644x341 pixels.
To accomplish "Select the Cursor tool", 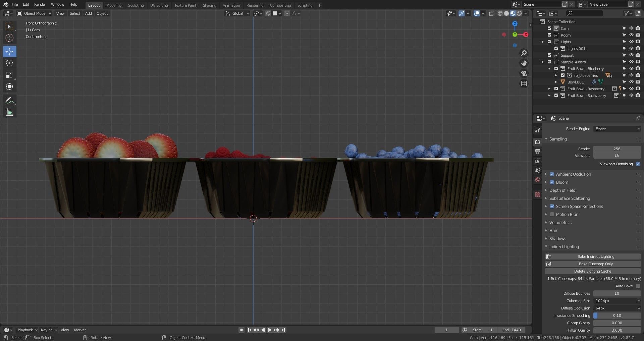I will [x=9, y=38].
